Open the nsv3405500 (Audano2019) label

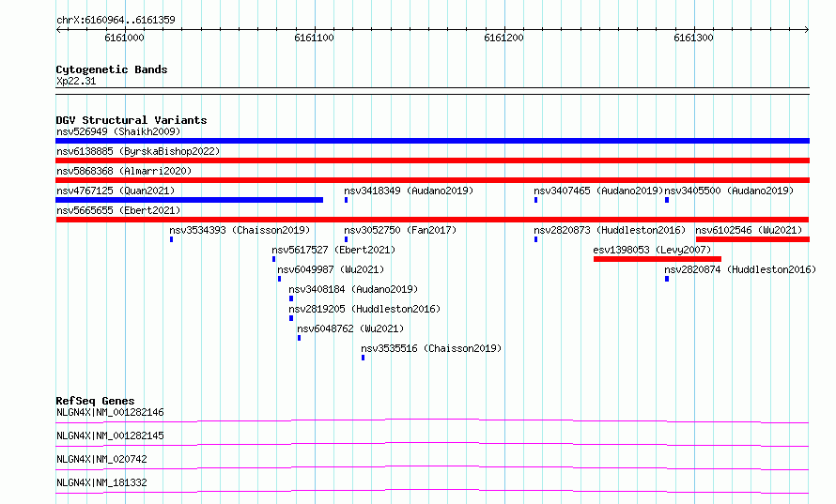pyautogui.click(x=729, y=191)
